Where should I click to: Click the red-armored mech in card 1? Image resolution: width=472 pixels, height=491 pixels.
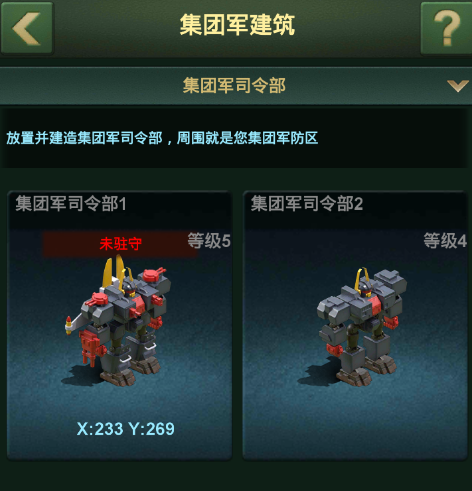[119, 322]
